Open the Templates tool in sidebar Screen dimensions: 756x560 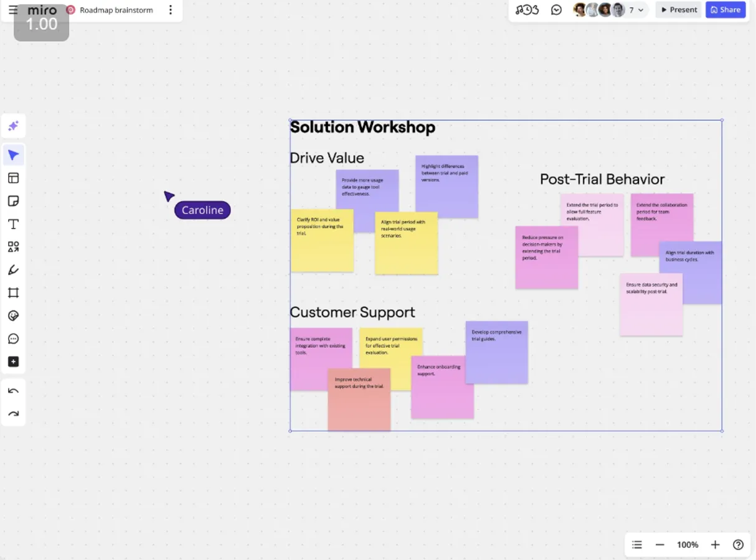point(13,178)
